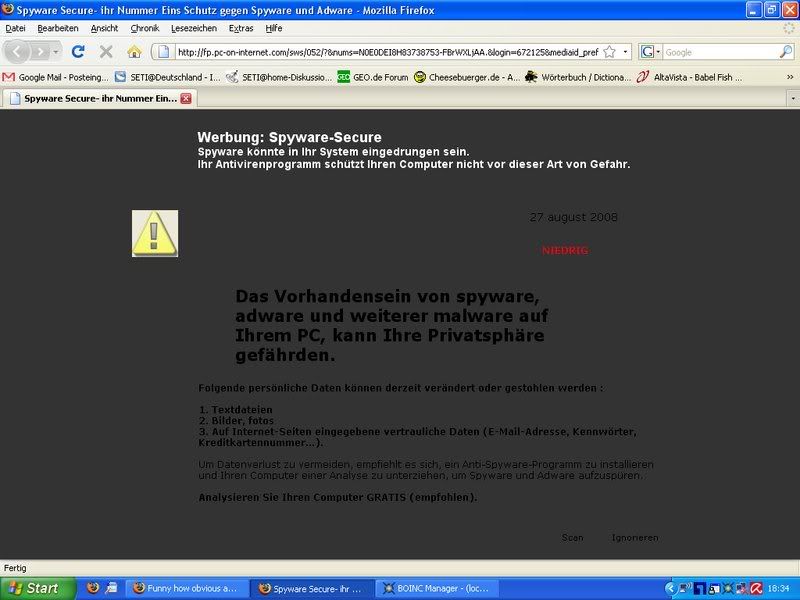Click the user-with-window tray icon
The width and height of the screenshot is (800, 600).
[714, 589]
